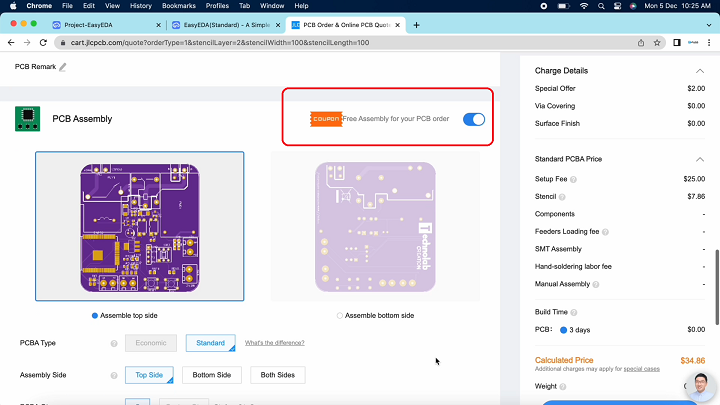This screenshot has width=720, height=405.
Task: Click the battery status icon
Action: click(563, 6)
